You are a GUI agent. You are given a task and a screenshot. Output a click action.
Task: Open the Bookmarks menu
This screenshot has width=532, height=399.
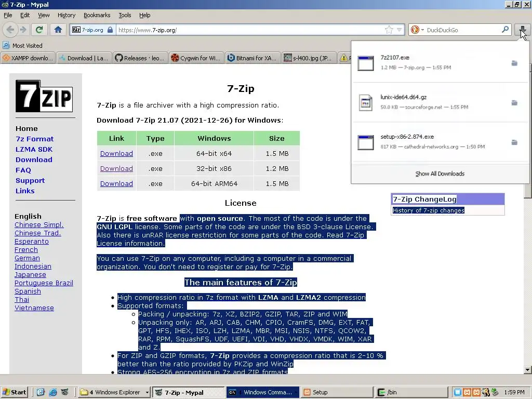(97, 15)
